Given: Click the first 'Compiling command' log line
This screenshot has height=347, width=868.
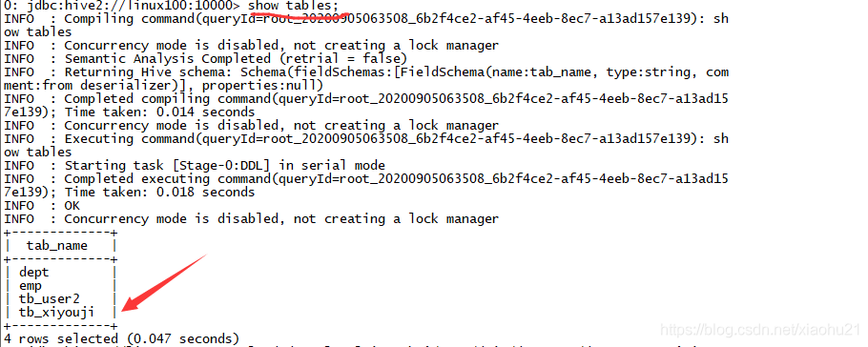Looking at the screenshot, I should 366,25.
